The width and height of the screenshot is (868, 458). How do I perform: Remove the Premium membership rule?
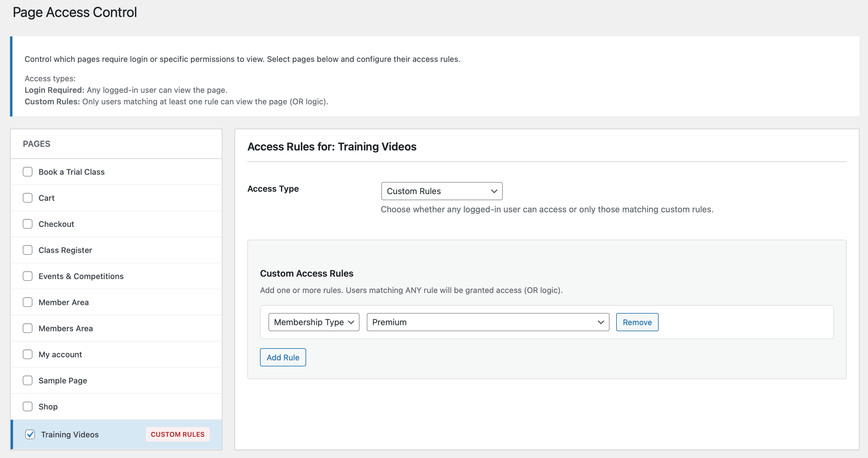(x=637, y=322)
